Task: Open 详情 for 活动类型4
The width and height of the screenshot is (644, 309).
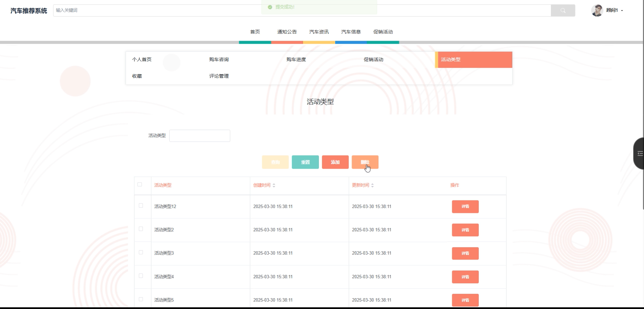Action: (x=465, y=277)
